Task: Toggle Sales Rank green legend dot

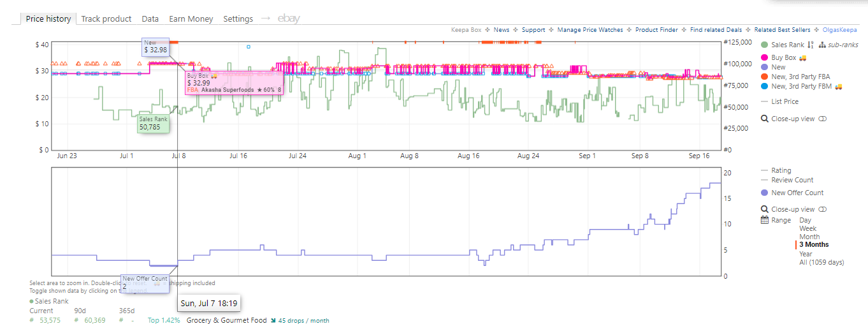Action: point(764,45)
